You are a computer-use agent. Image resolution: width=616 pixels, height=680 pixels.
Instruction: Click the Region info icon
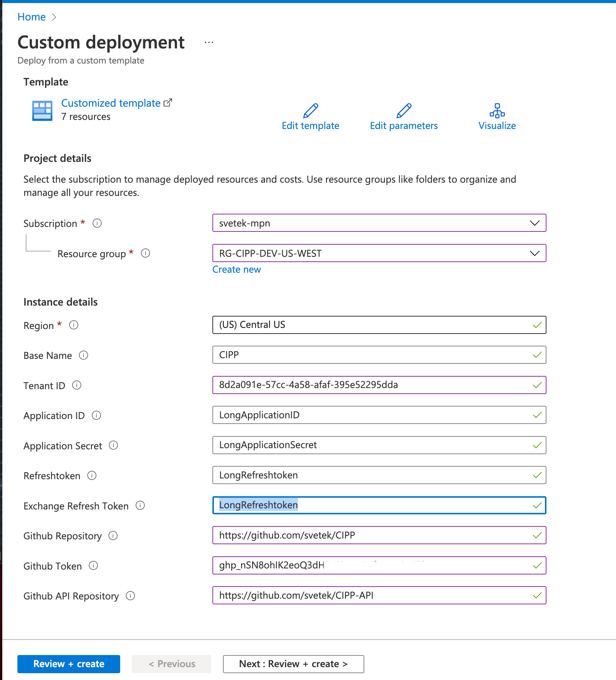[74, 325]
